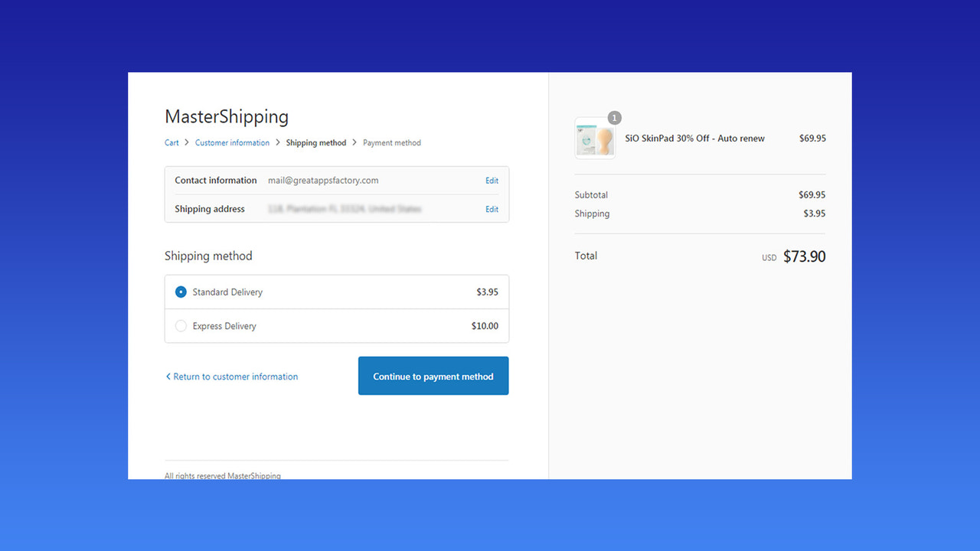Open the Customer information breadcrumb
The width and height of the screenshot is (980, 551).
click(x=232, y=142)
